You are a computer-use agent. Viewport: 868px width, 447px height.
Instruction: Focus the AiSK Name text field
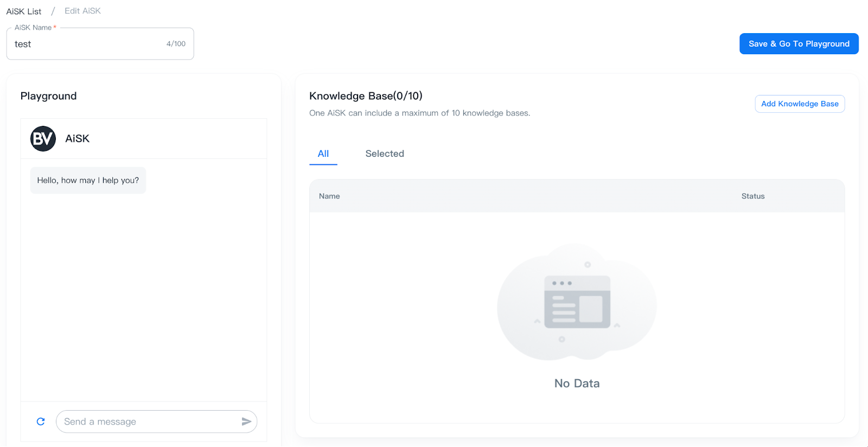point(87,44)
